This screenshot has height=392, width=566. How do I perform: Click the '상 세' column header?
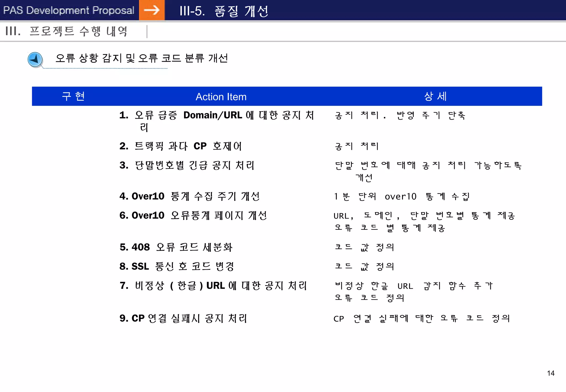(x=435, y=96)
